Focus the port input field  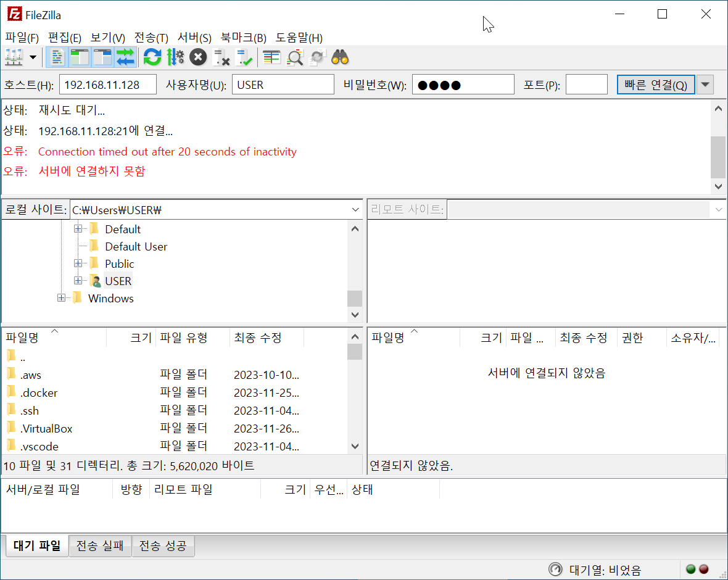586,85
